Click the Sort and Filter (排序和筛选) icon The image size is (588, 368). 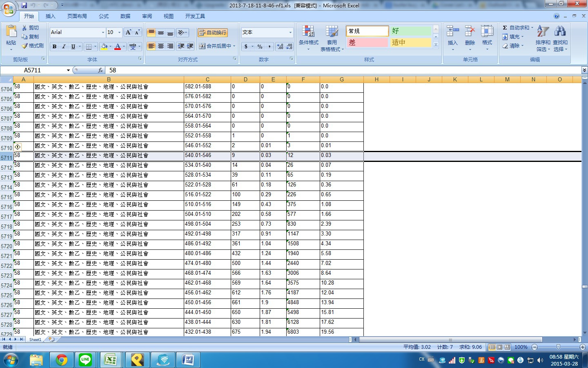(x=543, y=32)
